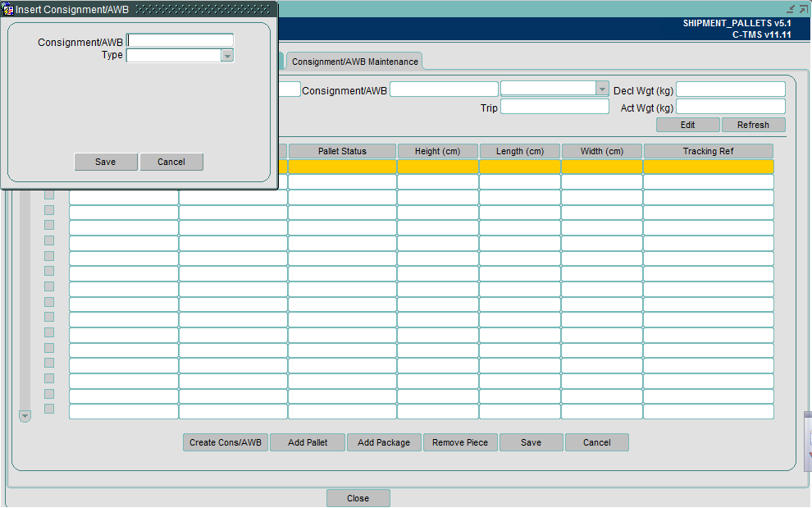The width and height of the screenshot is (812, 508).
Task: Click the Act Wgt (kg) field
Action: pyautogui.click(x=731, y=107)
